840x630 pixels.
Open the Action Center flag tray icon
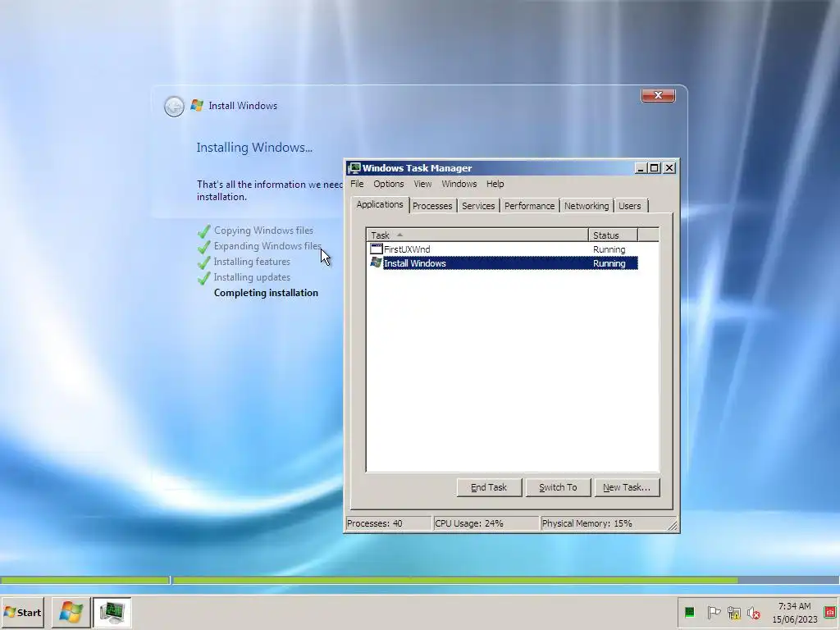[x=713, y=612]
